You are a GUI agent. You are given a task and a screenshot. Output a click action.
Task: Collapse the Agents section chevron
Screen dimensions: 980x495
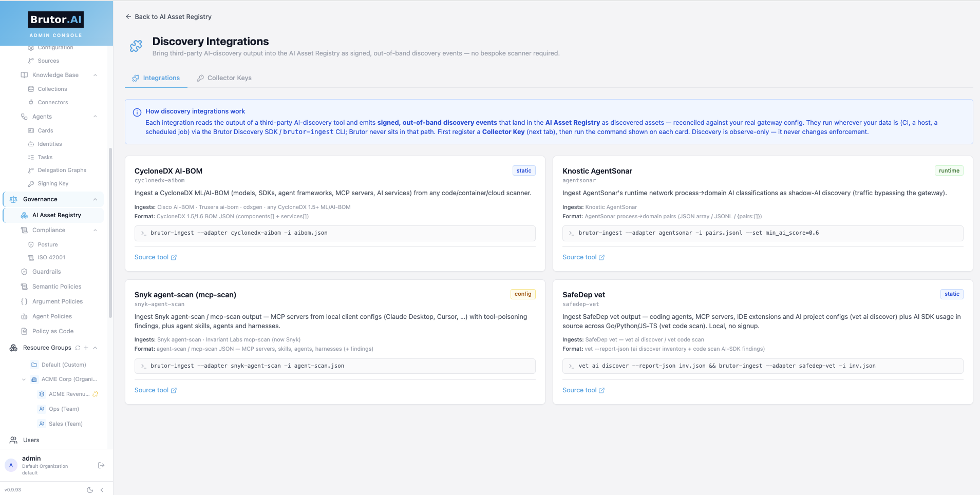click(95, 117)
